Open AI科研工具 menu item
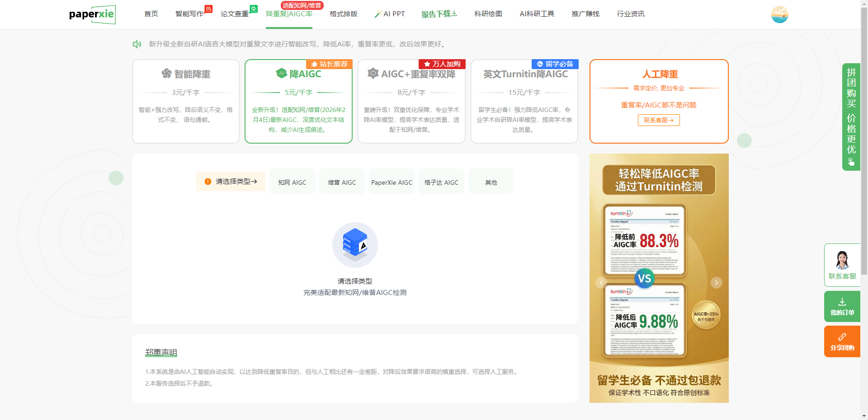This screenshot has height=420, width=868. click(537, 14)
